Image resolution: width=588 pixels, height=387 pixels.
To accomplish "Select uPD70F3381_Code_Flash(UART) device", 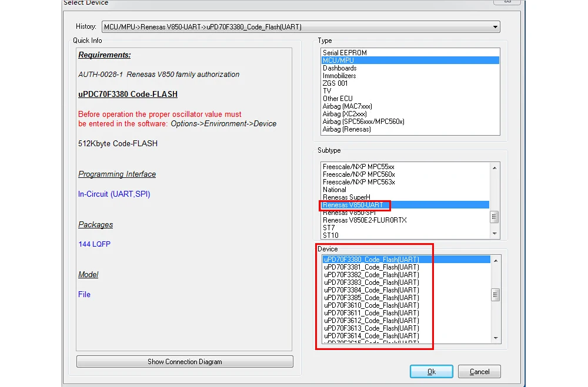I will (406, 267).
